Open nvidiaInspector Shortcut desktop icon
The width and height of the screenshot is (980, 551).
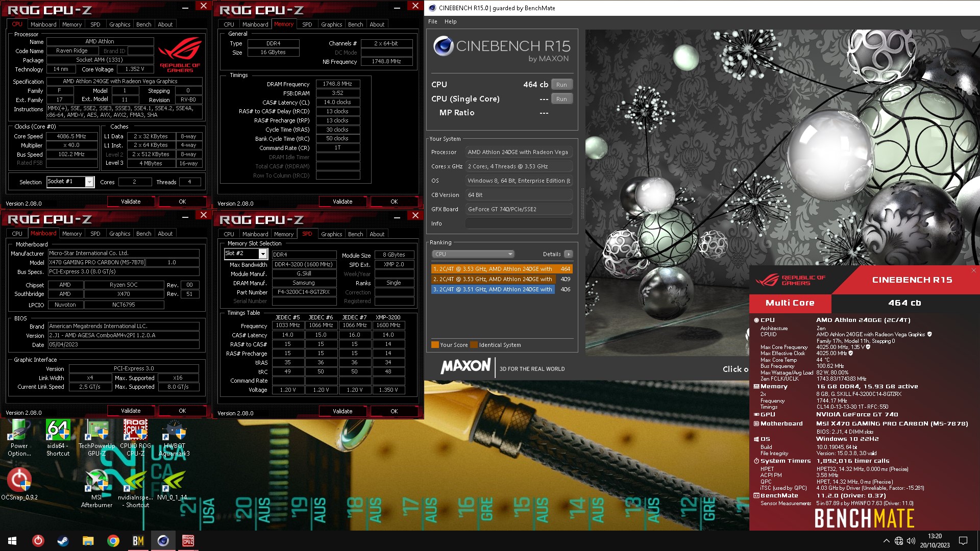tap(136, 489)
